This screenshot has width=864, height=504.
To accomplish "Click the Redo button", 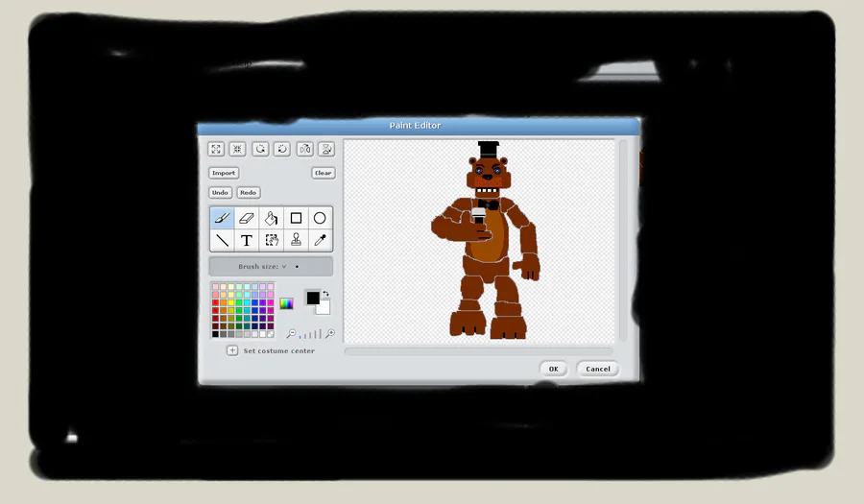I will click(248, 193).
